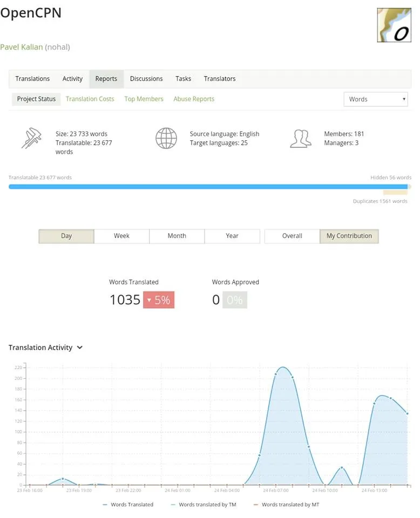This screenshot has height=518, width=420.
Task: Click 'Target languages: 25' text
Action: point(219,142)
